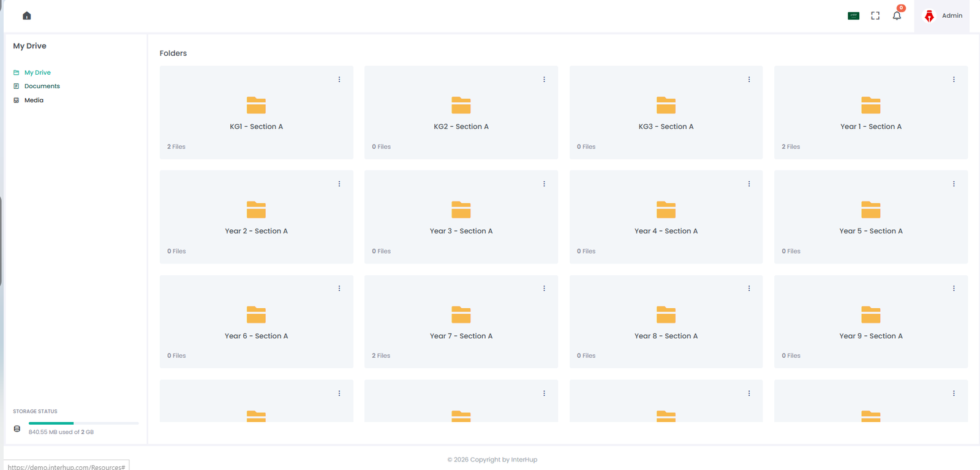980x470 pixels.
Task: Open the notifications bell
Action: 897,16
